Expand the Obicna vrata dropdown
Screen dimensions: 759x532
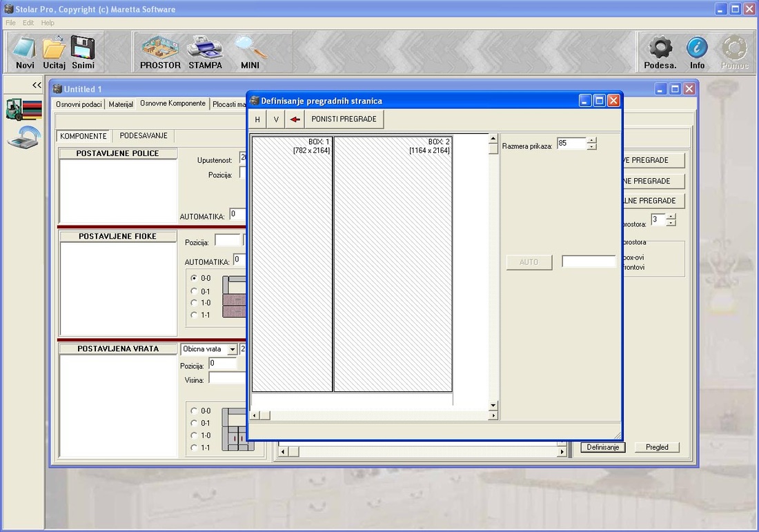pyautogui.click(x=232, y=349)
